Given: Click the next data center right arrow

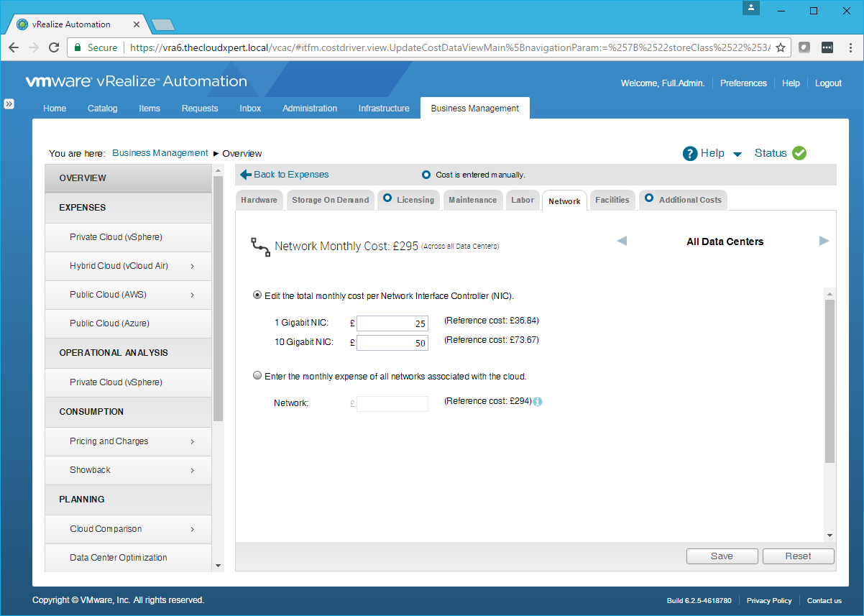Looking at the screenshot, I should pyautogui.click(x=824, y=241).
